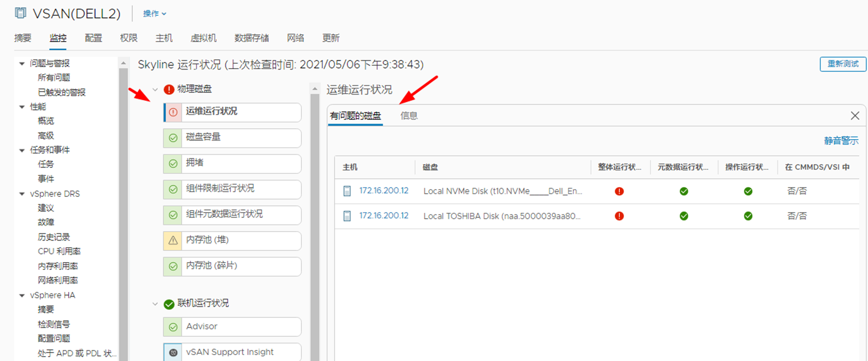Open 配置问题 under vSphere HA
The width and height of the screenshot is (868, 361).
click(54, 338)
